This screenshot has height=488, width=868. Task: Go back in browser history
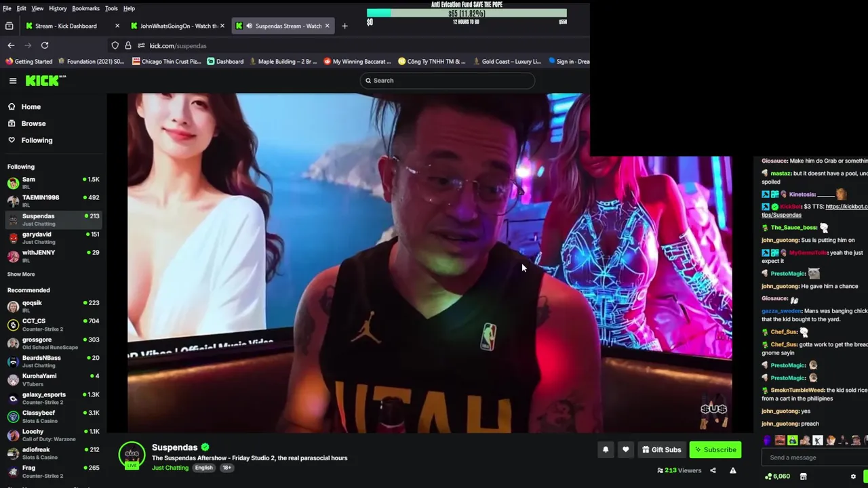coord(11,45)
